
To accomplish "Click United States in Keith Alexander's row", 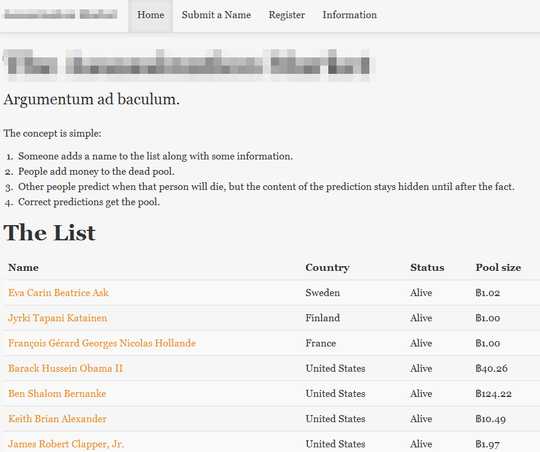I will [335, 419].
